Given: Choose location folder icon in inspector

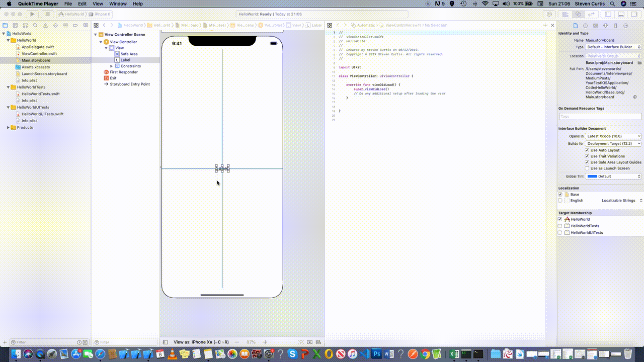Looking at the screenshot, I should pos(640,63).
